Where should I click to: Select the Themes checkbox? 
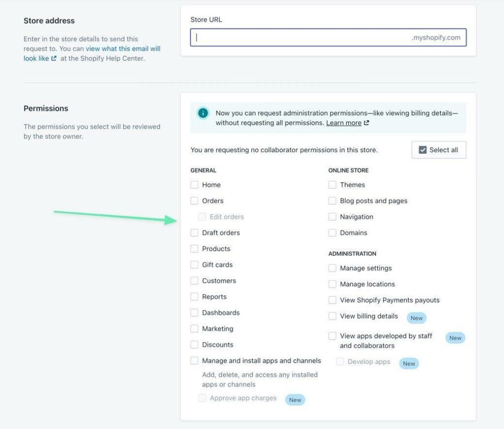tap(332, 185)
